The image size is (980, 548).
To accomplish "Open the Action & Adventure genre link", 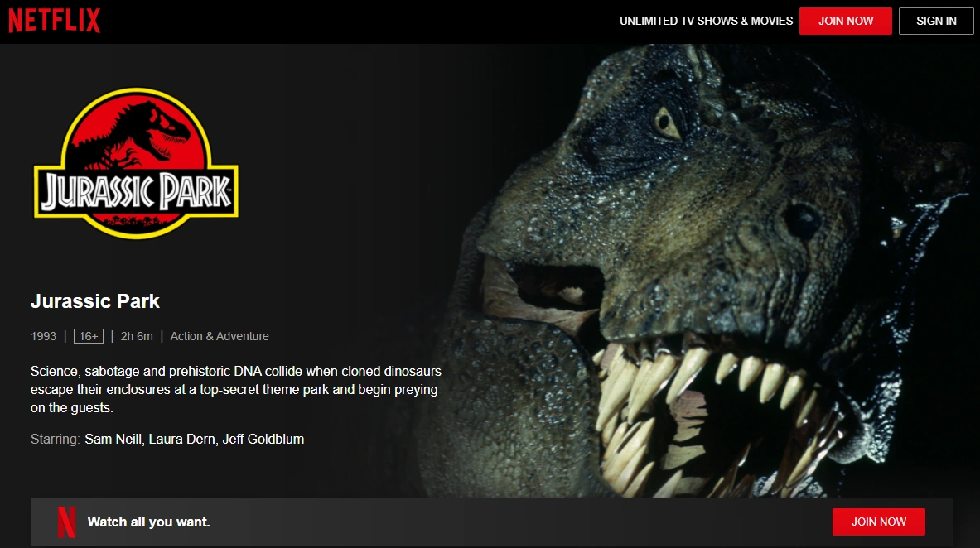I will [x=220, y=336].
